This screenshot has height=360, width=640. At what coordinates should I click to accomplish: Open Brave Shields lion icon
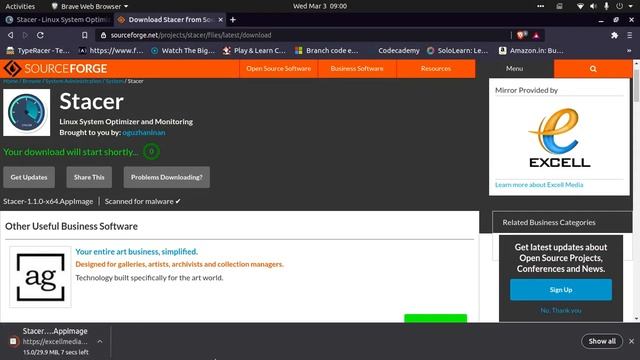pyautogui.click(x=521, y=35)
